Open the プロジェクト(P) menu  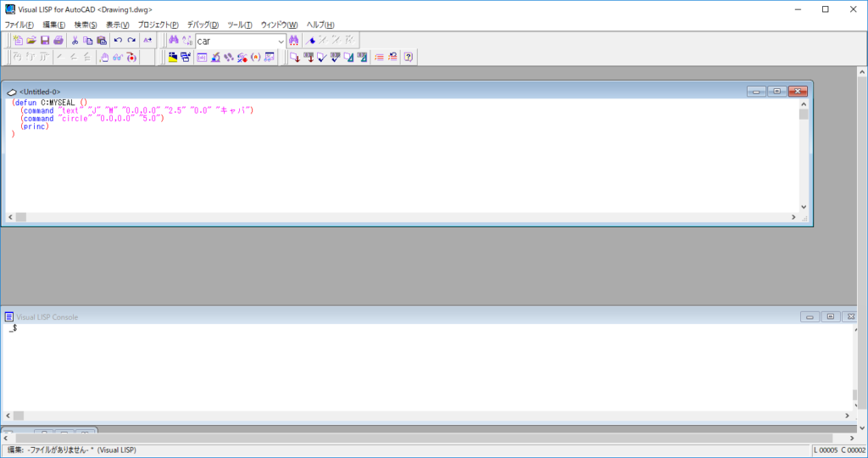coord(158,25)
